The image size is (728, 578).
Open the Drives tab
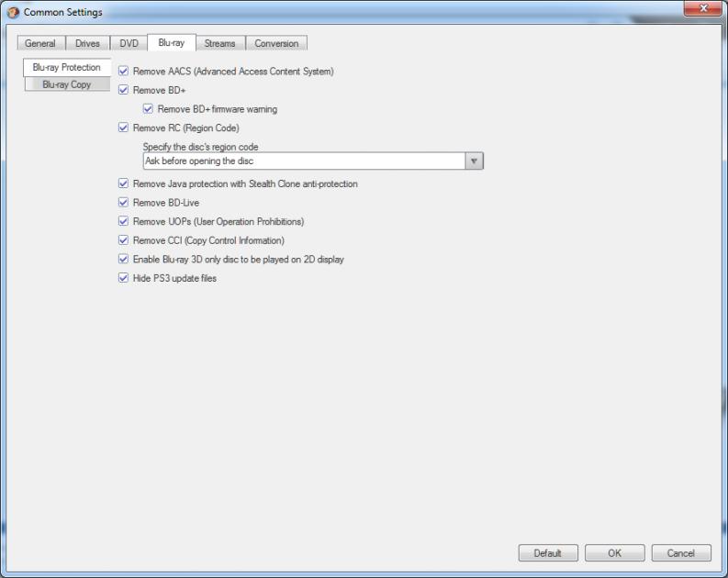tap(87, 43)
